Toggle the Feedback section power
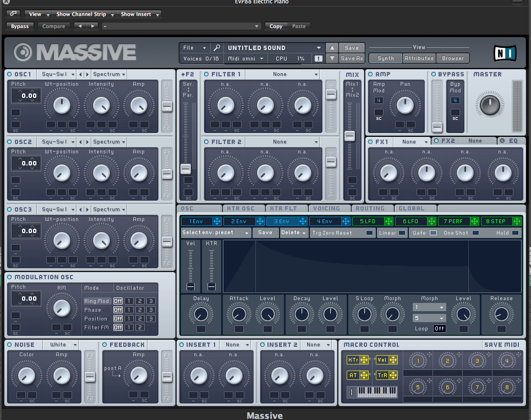Screen dimensions: 531x420 [105, 345]
